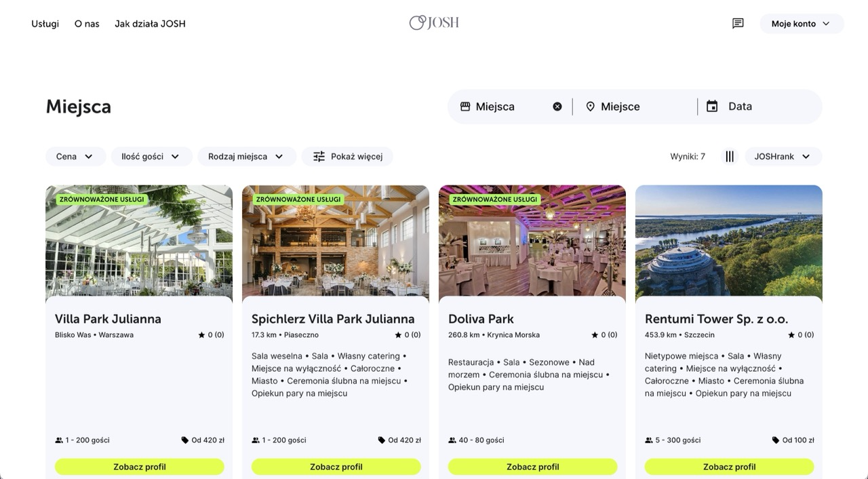Open the chat messages icon
Viewport: 868px width, 479px height.
click(x=738, y=24)
